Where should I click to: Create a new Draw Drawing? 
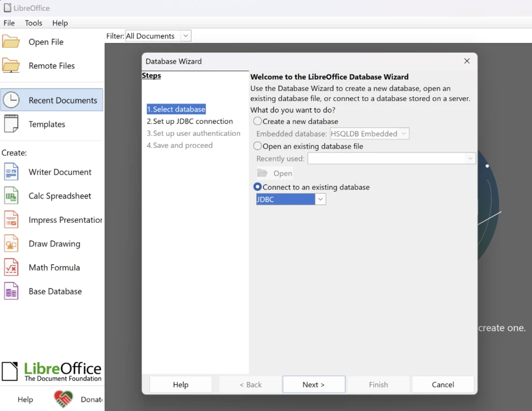click(55, 244)
